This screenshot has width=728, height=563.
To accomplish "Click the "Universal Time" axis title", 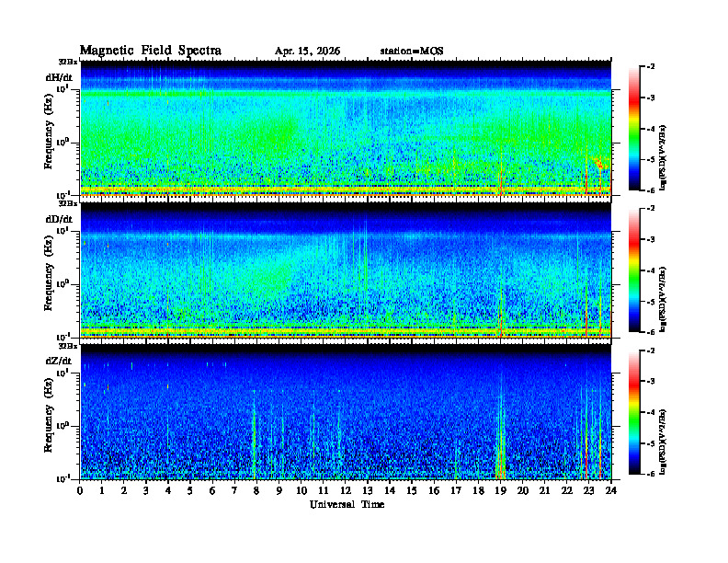I will pyautogui.click(x=347, y=504).
